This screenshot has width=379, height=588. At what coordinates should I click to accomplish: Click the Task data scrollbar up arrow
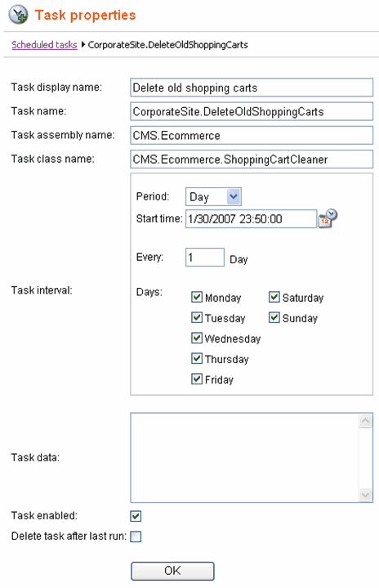click(x=365, y=420)
